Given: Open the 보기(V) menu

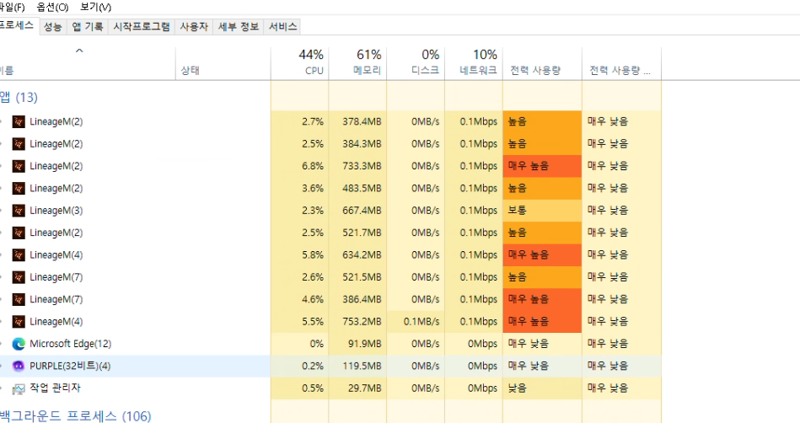Looking at the screenshot, I should 96,7.
